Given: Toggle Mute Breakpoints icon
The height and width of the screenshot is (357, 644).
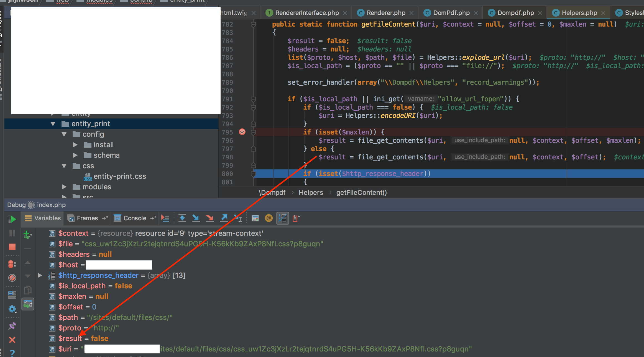Looking at the screenshot, I should coord(12,278).
